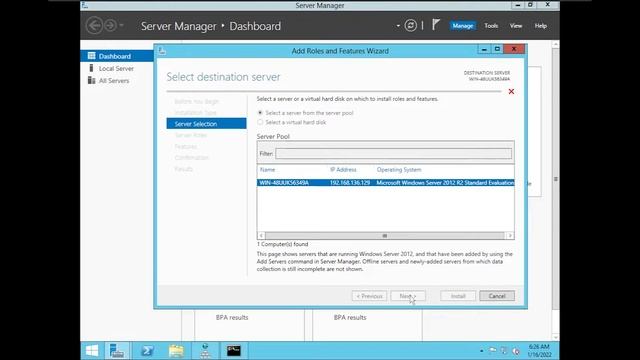Open Server Manager from the taskbar

click(x=117, y=351)
